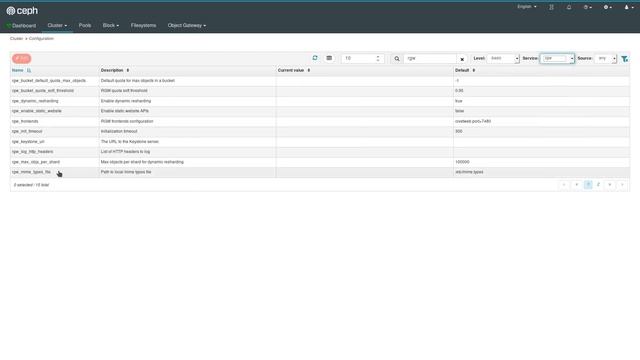Open the Source filter dropdown
This screenshot has height=360, width=640.
click(605, 58)
